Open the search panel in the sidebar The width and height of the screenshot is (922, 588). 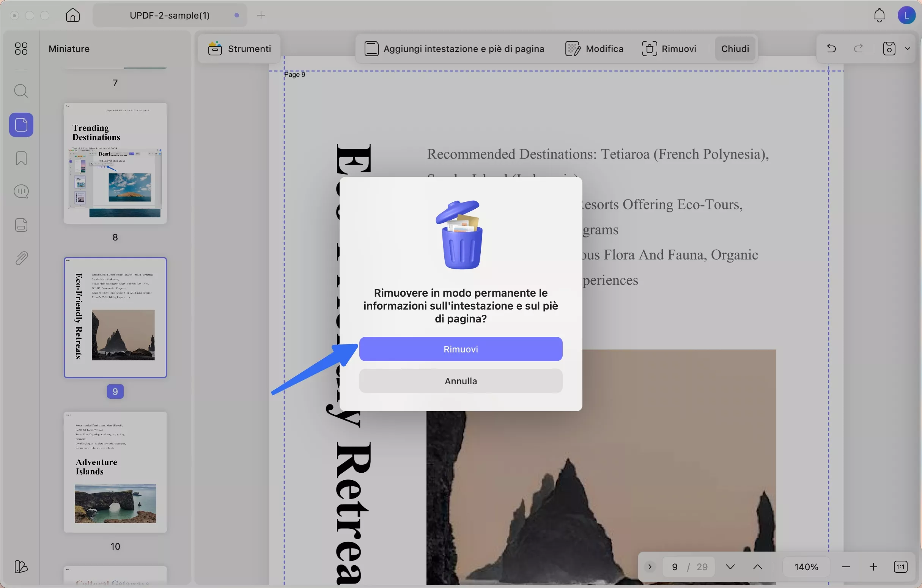tap(21, 91)
